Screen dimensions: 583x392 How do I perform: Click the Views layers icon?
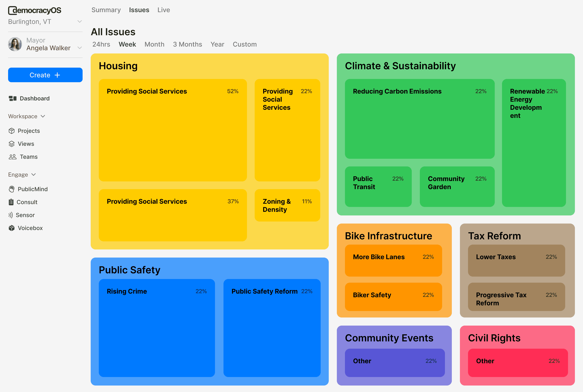(x=12, y=144)
